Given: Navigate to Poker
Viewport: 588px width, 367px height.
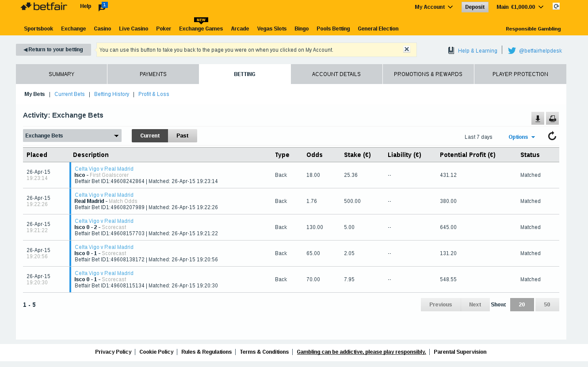Looking at the screenshot, I should tap(164, 29).
